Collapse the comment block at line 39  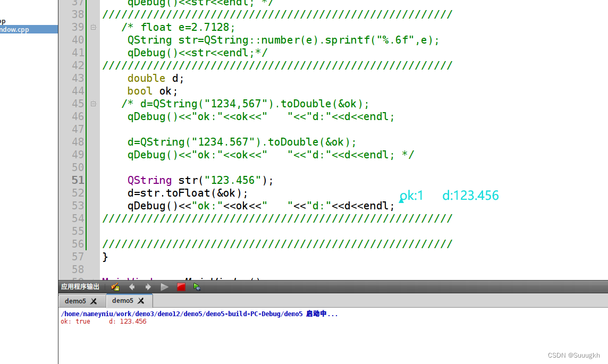pos(93,27)
